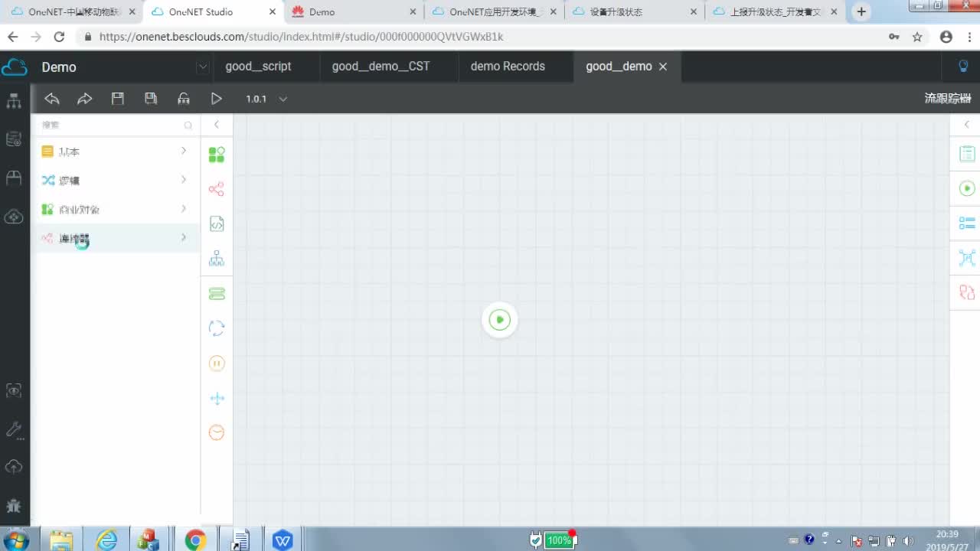This screenshot has height=551, width=980.
Task: Run the flow with the toolbar play icon
Action: point(217,98)
